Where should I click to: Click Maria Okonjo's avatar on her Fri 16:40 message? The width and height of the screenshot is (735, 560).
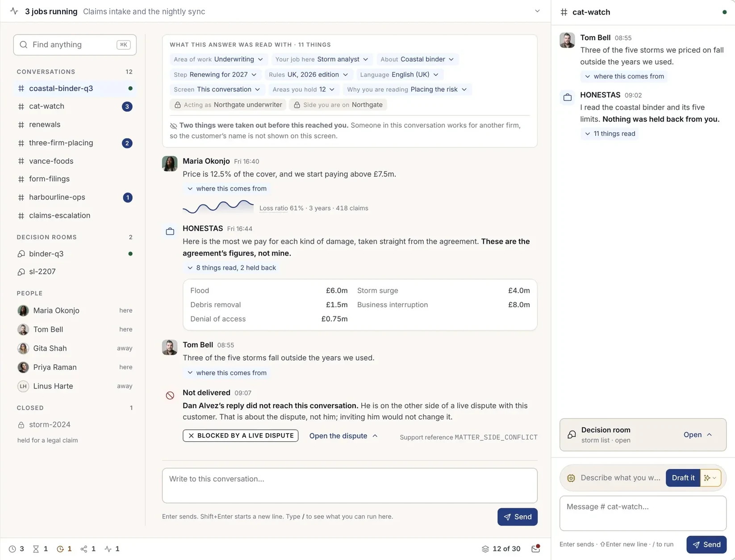pyautogui.click(x=170, y=163)
